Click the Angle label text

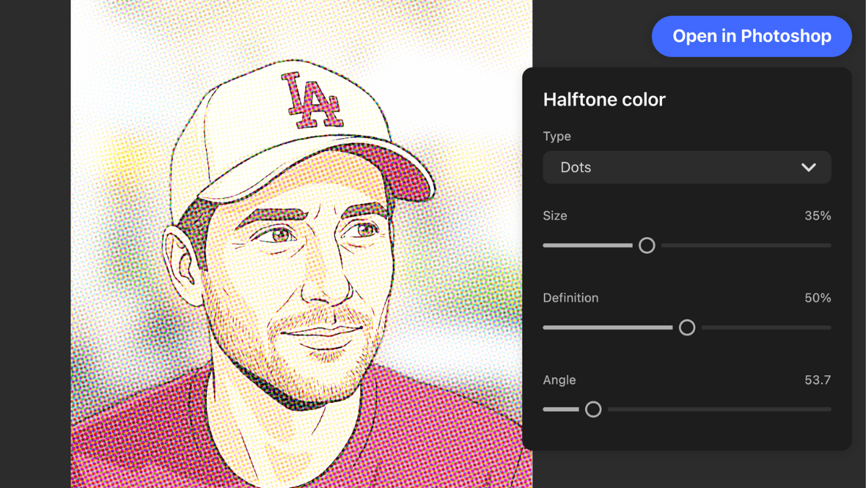coord(559,380)
